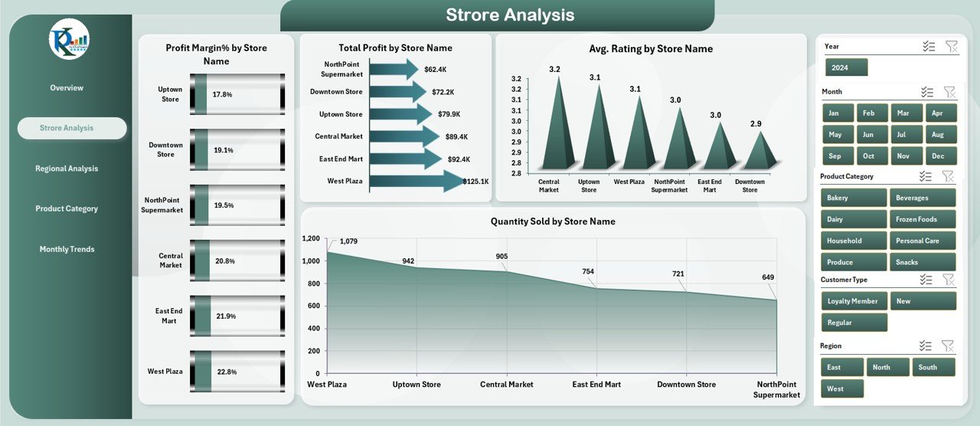Filter by the West region button
980x426 pixels.
[842, 388]
